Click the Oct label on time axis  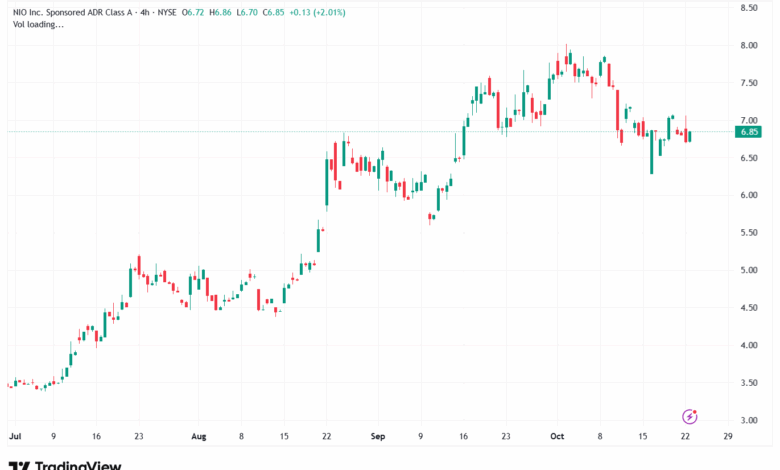557,436
